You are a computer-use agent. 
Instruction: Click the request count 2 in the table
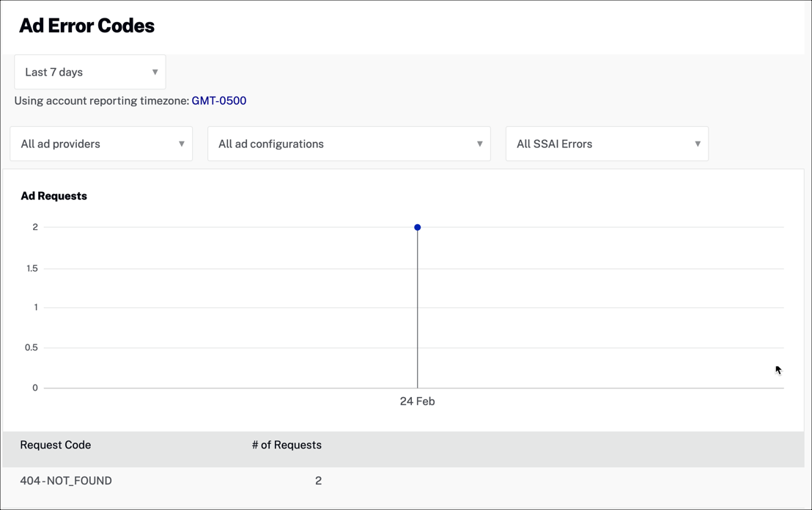point(318,481)
